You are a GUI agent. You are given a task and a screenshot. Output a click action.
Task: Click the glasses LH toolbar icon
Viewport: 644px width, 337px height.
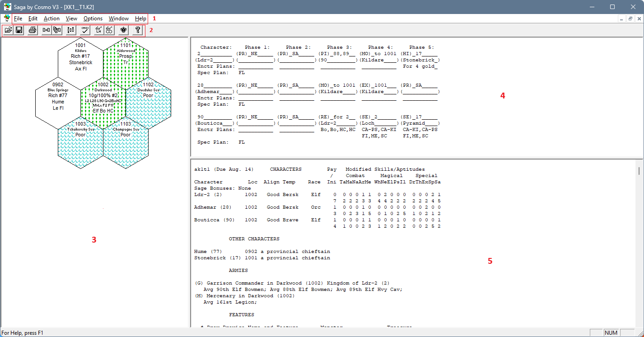tap(98, 30)
